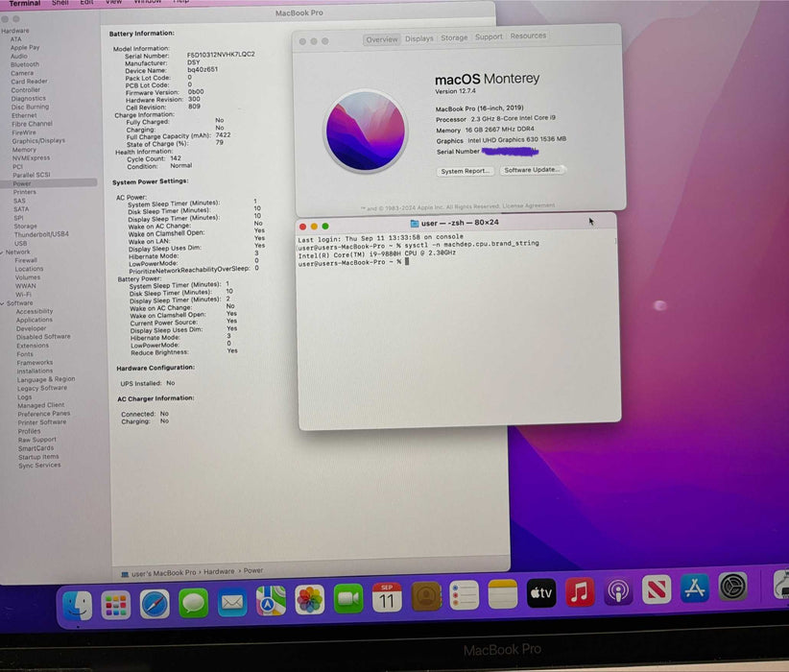Click the Intel Core i9-9880H output line
This screenshot has height=672, width=789.
pos(377,253)
